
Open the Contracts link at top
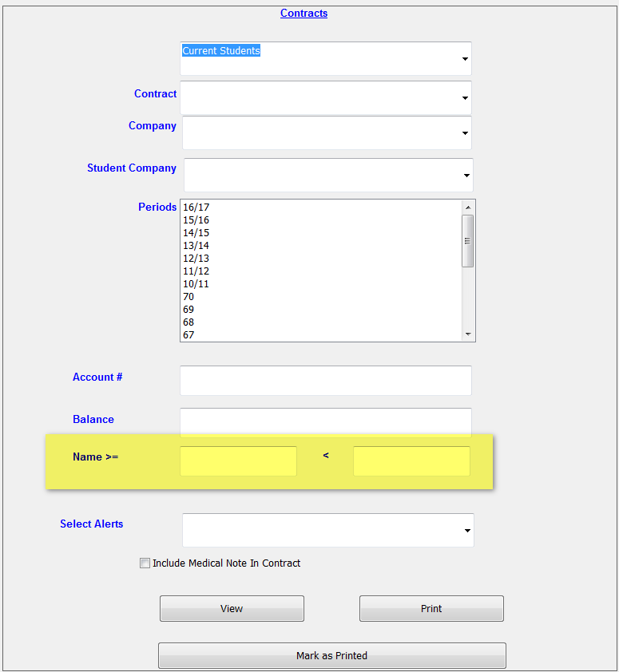(304, 14)
